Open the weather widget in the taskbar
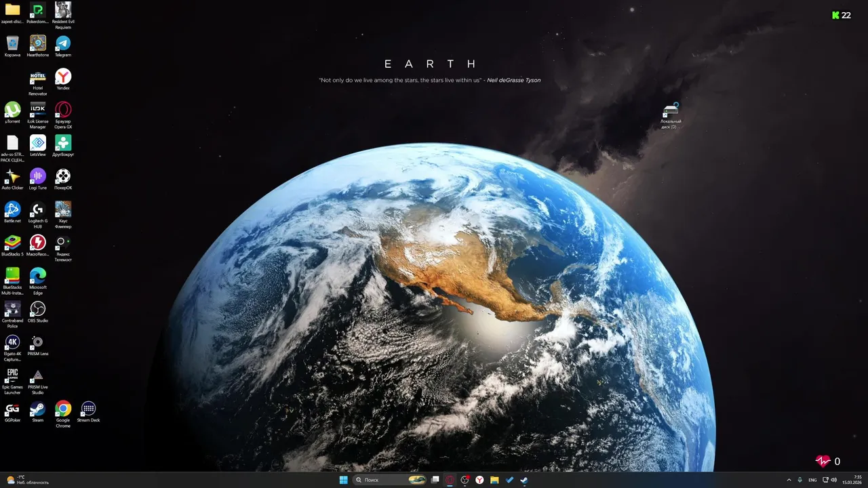Image resolution: width=868 pixels, height=488 pixels. (27, 480)
